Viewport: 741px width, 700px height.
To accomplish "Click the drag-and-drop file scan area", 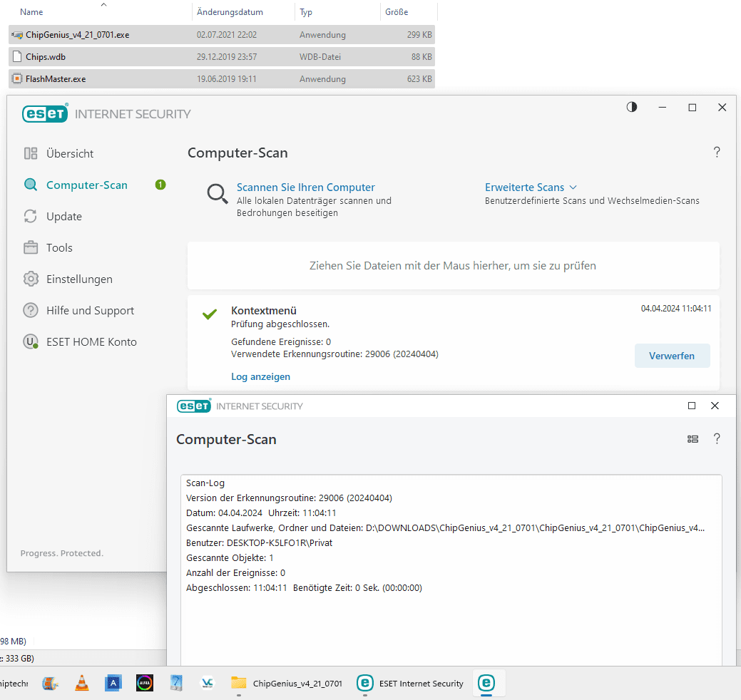I will pyautogui.click(x=453, y=265).
